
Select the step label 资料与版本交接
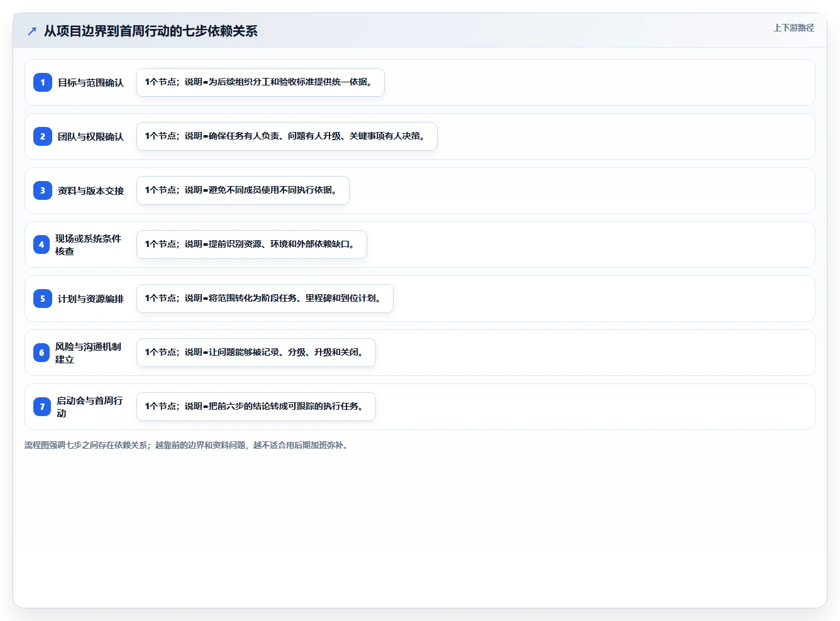[x=91, y=190]
